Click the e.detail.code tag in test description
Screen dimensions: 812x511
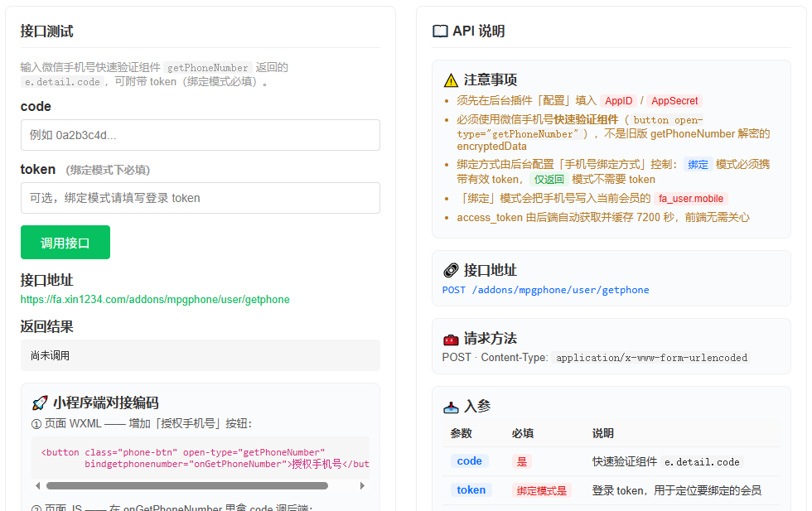62,82
